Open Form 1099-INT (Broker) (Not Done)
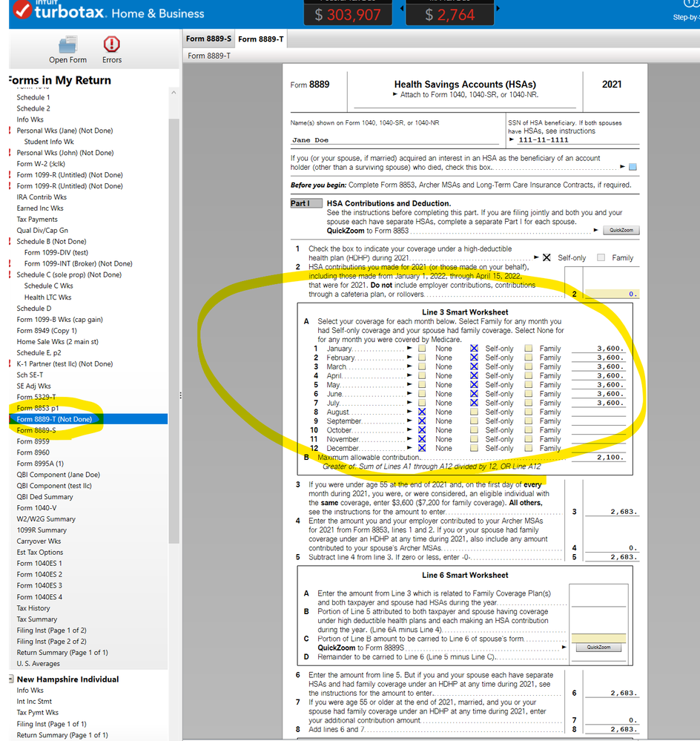This screenshot has height=741, width=700. click(79, 264)
